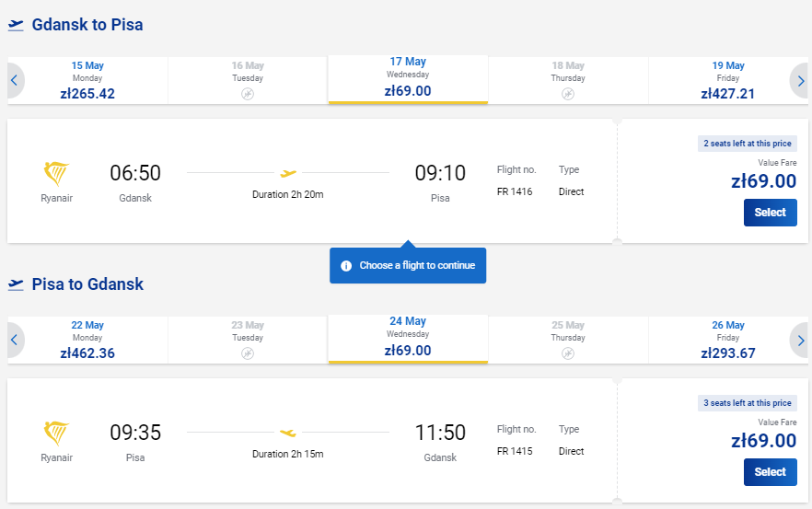Choose the 24 May Wednesday return tab
812x509 pixels.
pos(408,339)
